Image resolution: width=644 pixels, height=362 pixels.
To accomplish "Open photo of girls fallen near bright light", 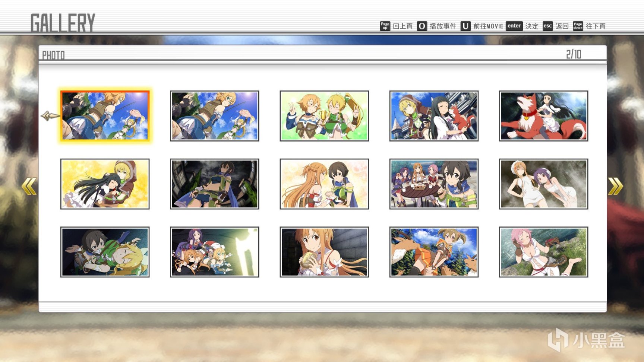I will pyautogui.click(x=215, y=252).
